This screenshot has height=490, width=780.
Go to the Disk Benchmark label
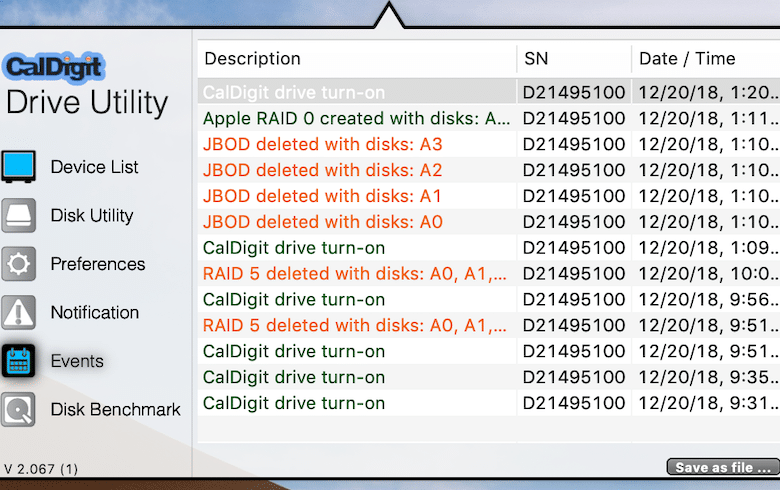(115, 409)
